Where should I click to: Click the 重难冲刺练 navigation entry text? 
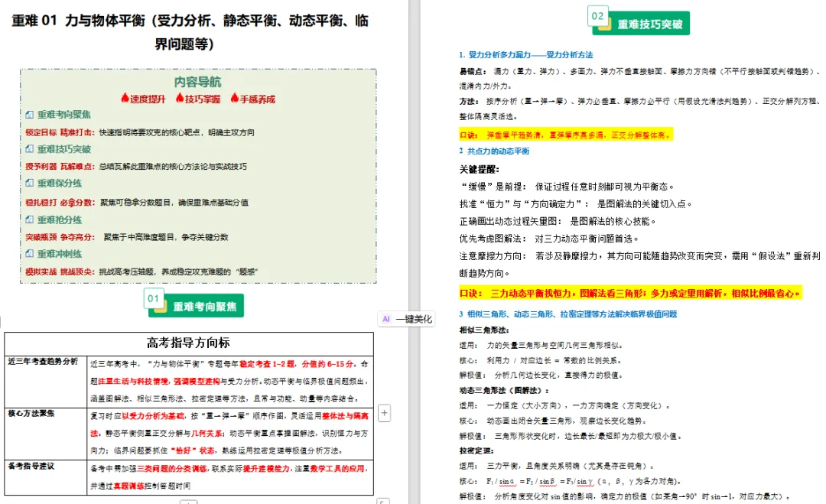[x=60, y=254]
